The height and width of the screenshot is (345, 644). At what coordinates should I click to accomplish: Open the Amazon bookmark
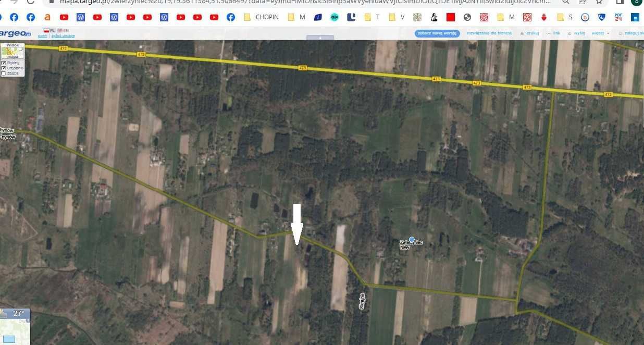coord(47,17)
